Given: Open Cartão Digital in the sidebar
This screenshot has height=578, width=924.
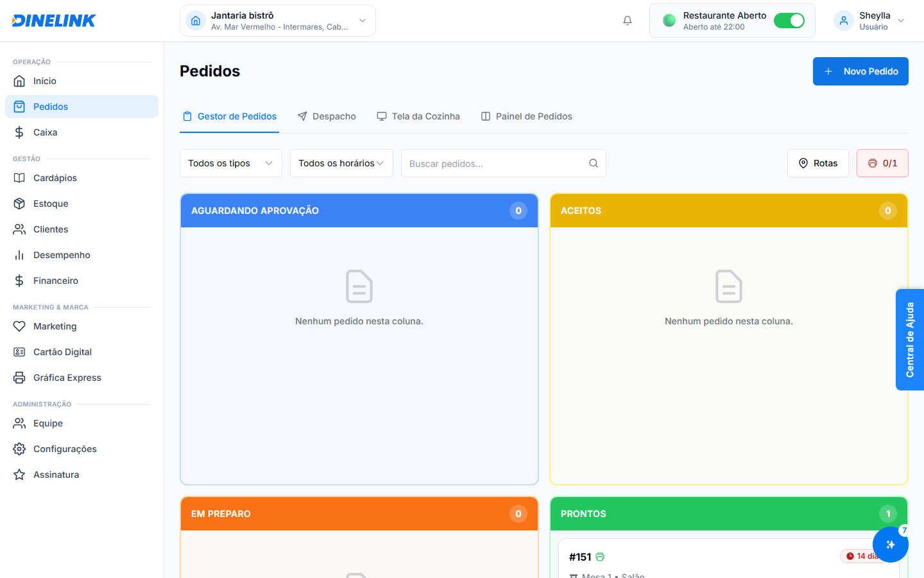Looking at the screenshot, I should point(81,352).
